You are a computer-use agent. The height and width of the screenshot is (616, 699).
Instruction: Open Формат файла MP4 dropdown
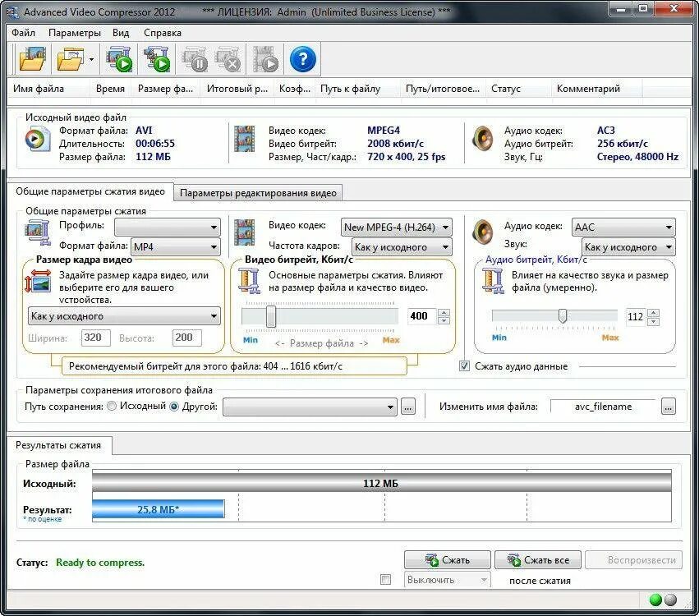(175, 246)
